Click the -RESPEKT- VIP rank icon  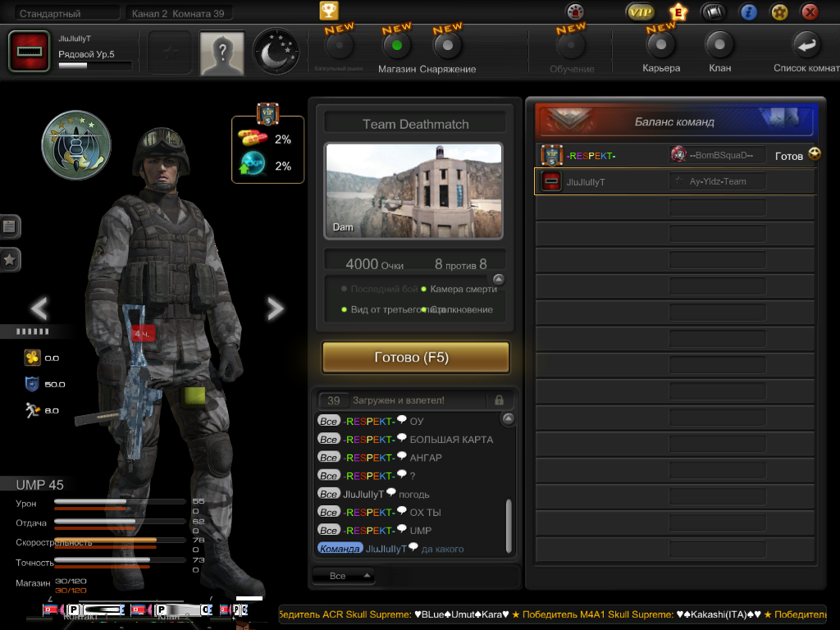click(x=551, y=155)
